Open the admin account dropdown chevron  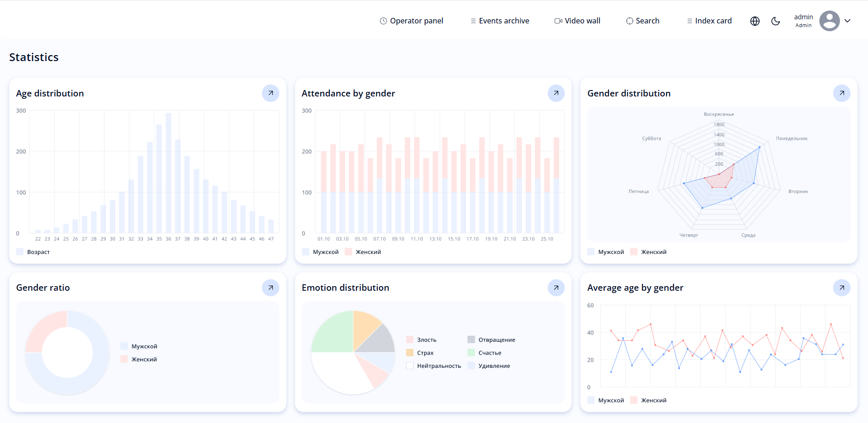coord(848,21)
